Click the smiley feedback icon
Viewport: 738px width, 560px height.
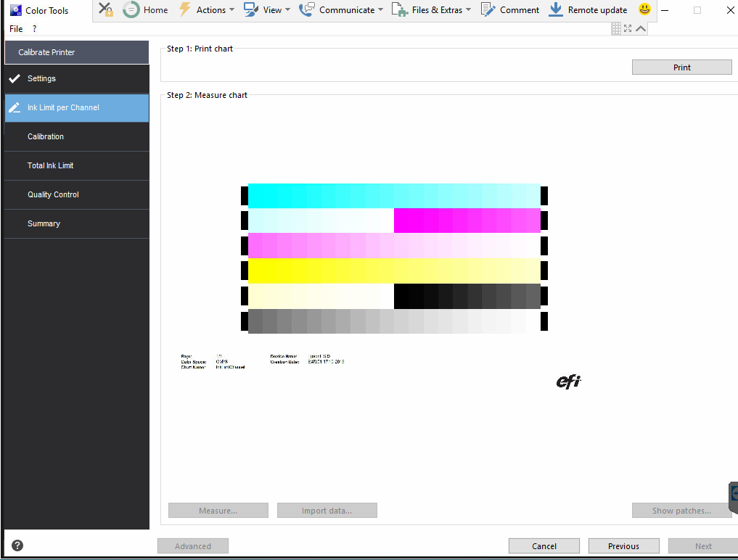click(x=643, y=9)
